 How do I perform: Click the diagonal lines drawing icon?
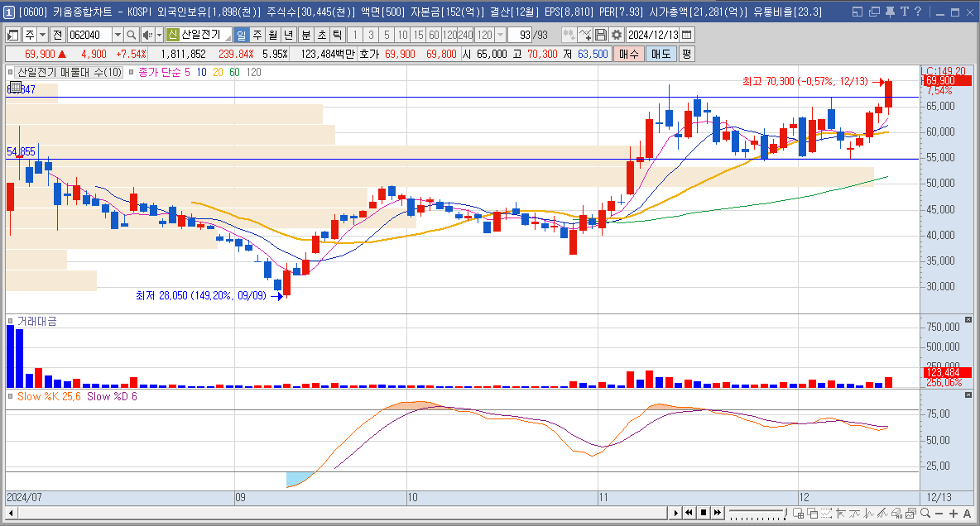click(x=882, y=514)
